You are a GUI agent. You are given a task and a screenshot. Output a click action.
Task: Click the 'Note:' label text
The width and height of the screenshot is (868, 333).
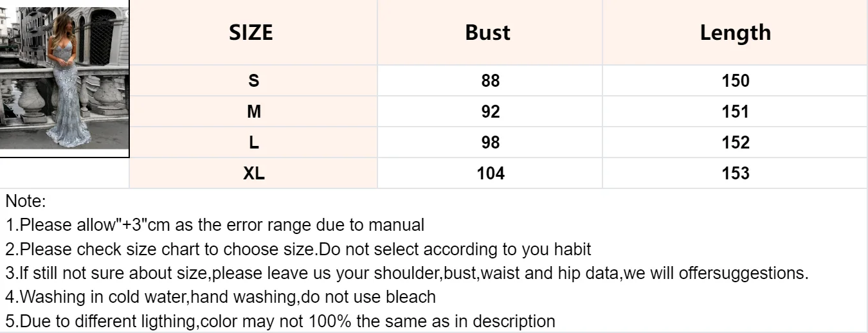(26, 201)
